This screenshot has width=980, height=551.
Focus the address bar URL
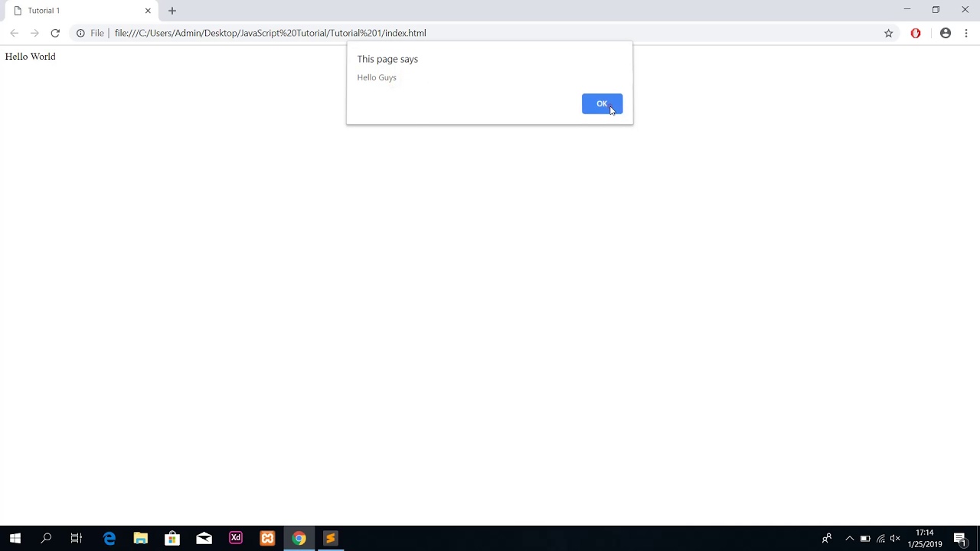[270, 33]
